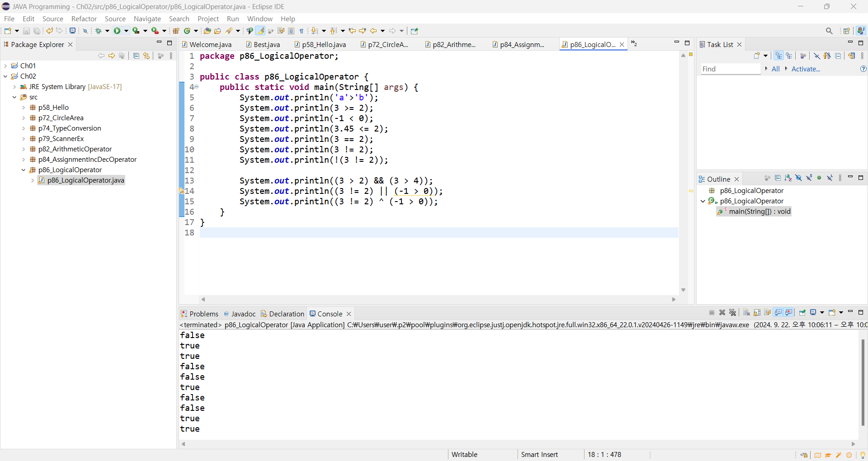Image resolution: width=868 pixels, height=461 pixels.
Task: Click the editor scroll-down arrow
Action: tap(683, 290)
